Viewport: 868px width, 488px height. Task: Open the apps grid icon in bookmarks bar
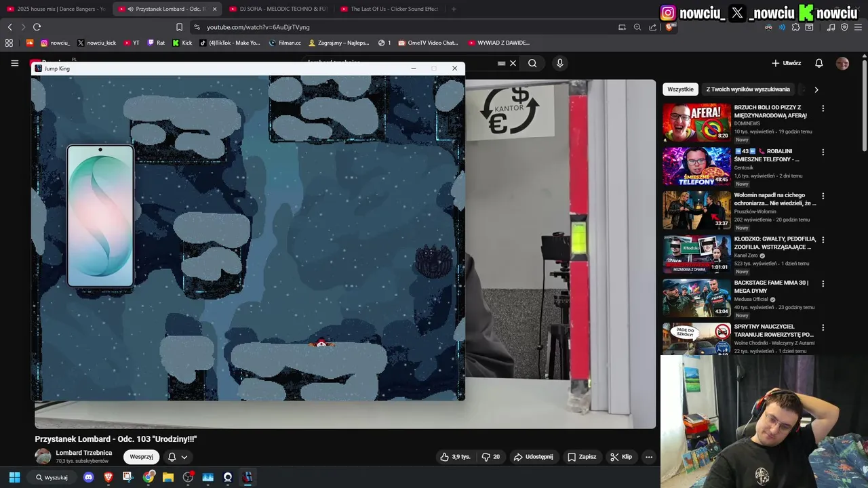point(9,43)
